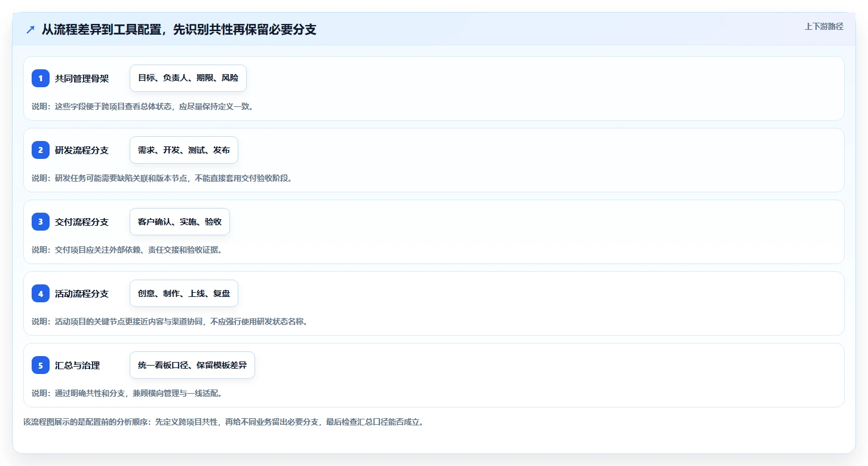
Task: Select the 共同管理骨架 heading
Action: pyautogui.click(x=82, y=78)
